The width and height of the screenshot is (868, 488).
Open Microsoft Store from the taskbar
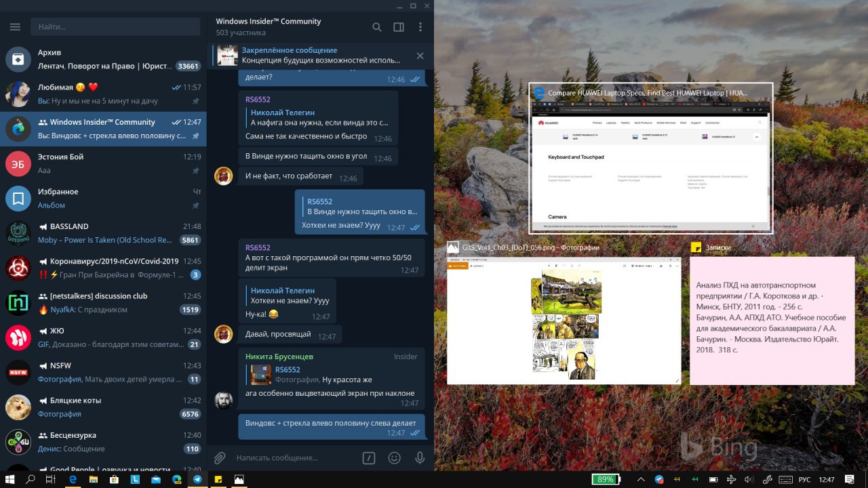(114, 479)
